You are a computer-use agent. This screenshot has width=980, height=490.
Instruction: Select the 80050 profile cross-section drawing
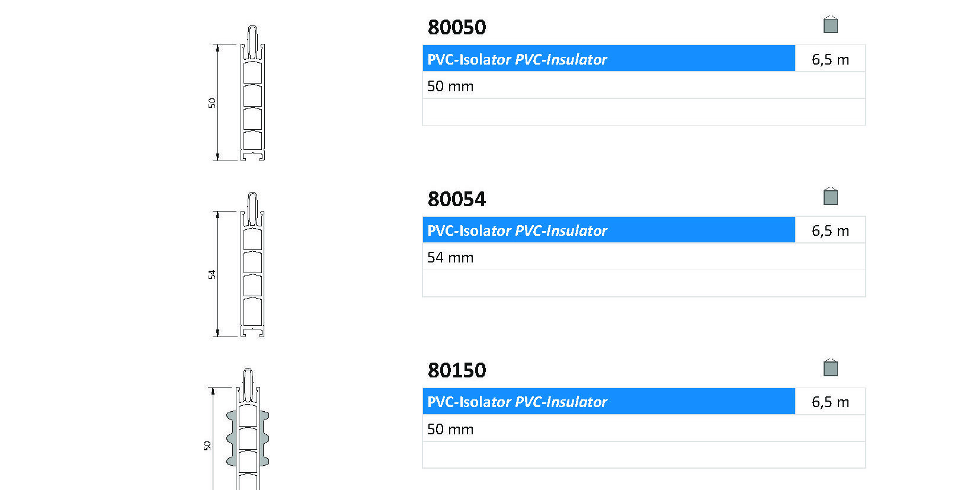pos(252,94)
